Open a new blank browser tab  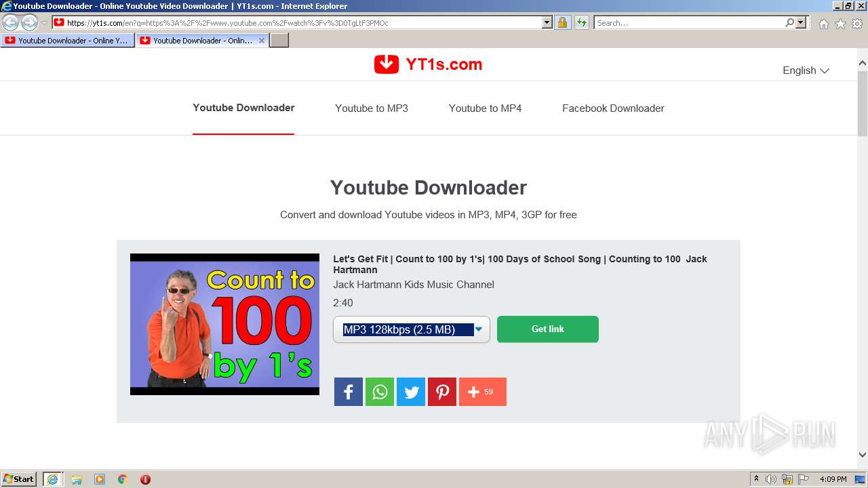pos(279,41)
